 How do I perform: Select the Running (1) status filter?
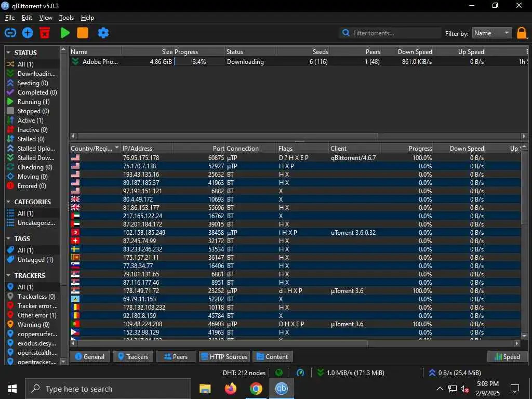(x=33, y=101)
